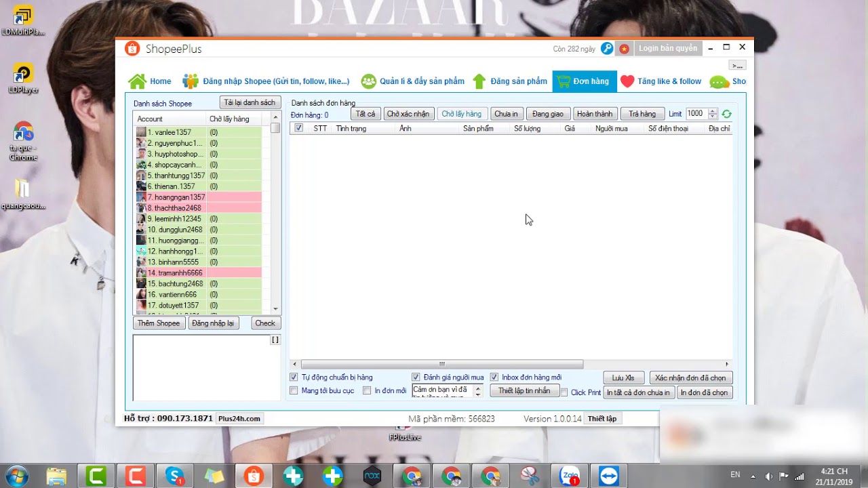Image resolution: width=868 pixels, height=488 pixels.
Task: Open the 'ta que - Chrome' desktop shortcut
Action: [x=23, y=141]
